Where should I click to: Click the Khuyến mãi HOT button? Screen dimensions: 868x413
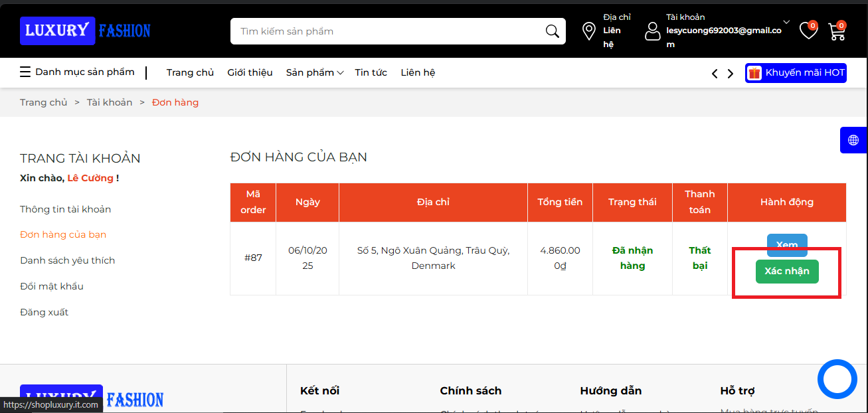click(796, 73)
